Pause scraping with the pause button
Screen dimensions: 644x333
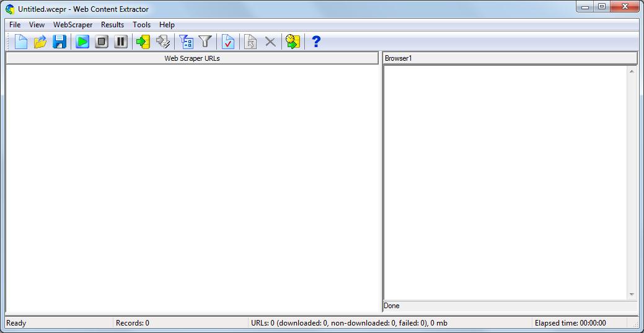point(121,42)
